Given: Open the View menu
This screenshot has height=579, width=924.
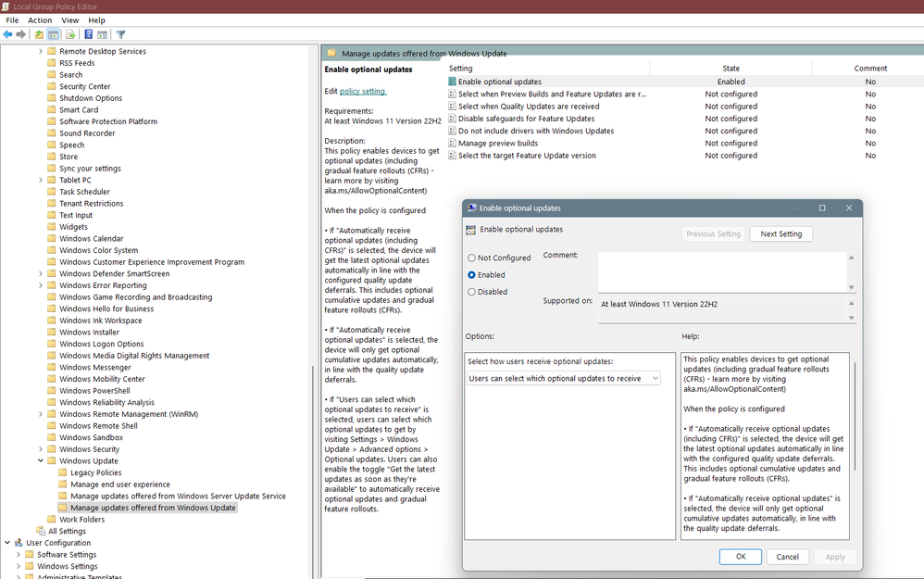Looking at the screenshot, I should [x=70, y=20].
